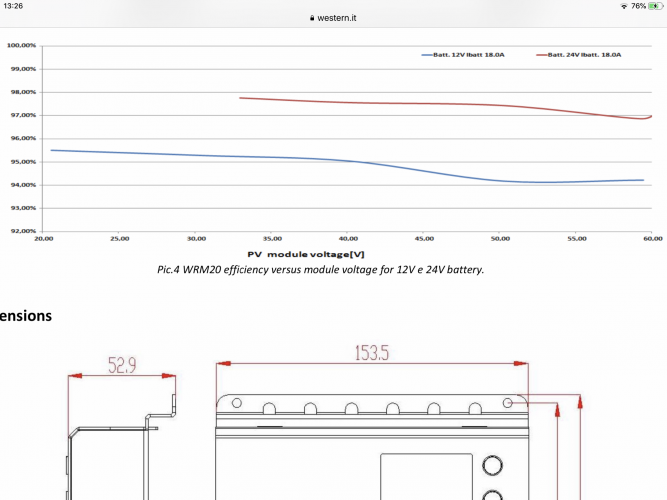
Task: Click the top-left mounting hole on the device drawing
Action: [237, 402]
